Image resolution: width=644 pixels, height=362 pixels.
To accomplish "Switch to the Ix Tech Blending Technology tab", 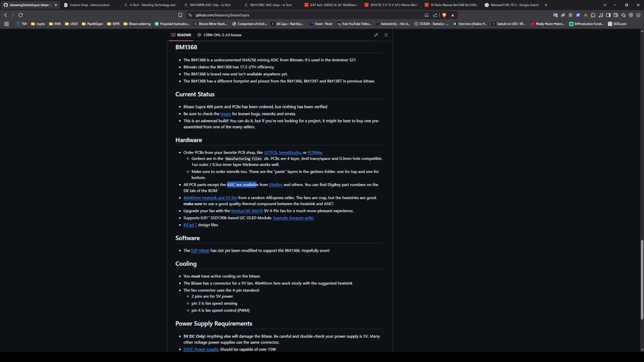I will (150, 5).
